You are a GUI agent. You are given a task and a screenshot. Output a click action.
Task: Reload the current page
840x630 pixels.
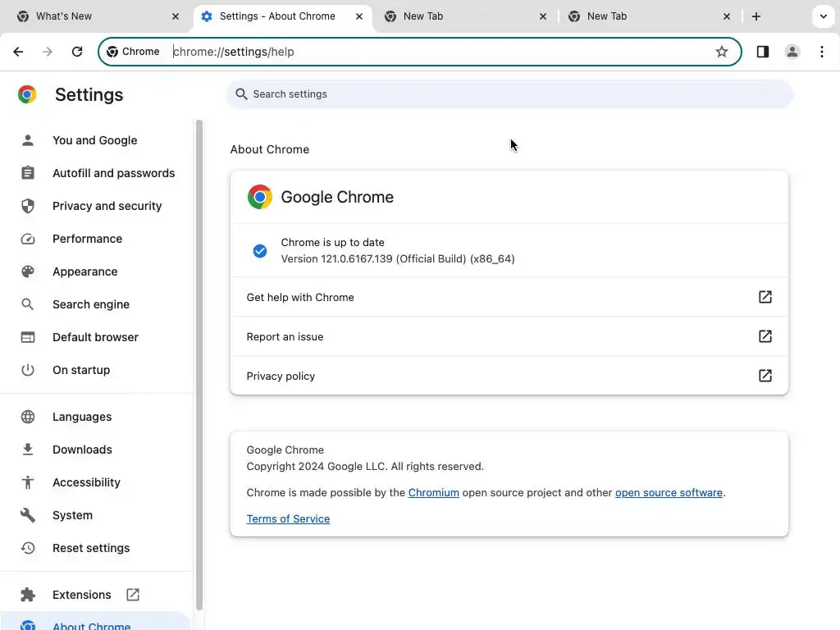tap(77, 52)
